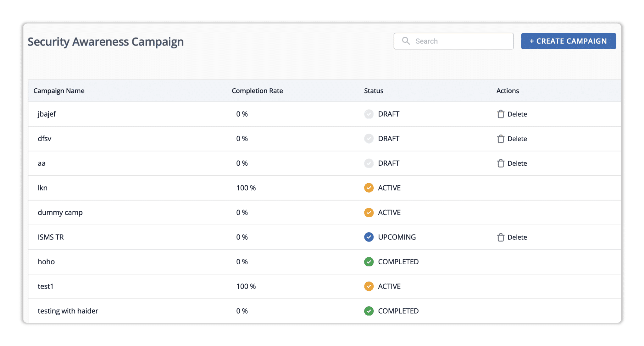Click trash icon for ISMS TR
The image size is (644, 346).
(501, 237)
